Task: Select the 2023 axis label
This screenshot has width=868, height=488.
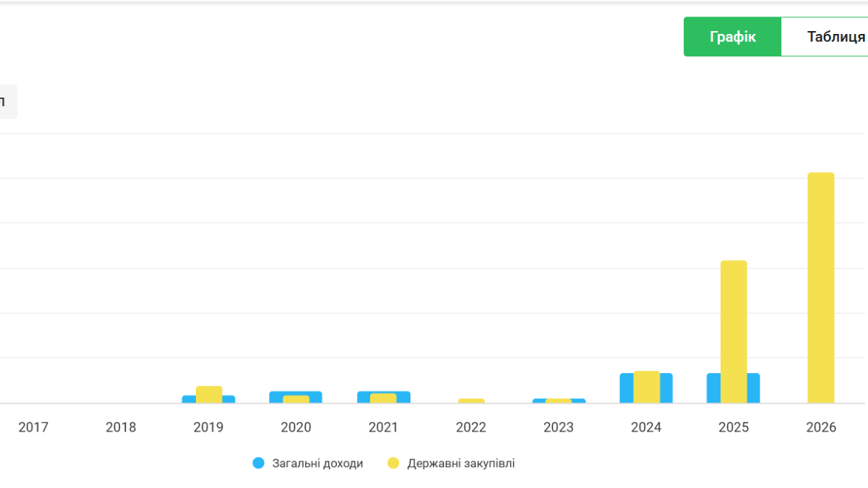Action: coord(559,427)
